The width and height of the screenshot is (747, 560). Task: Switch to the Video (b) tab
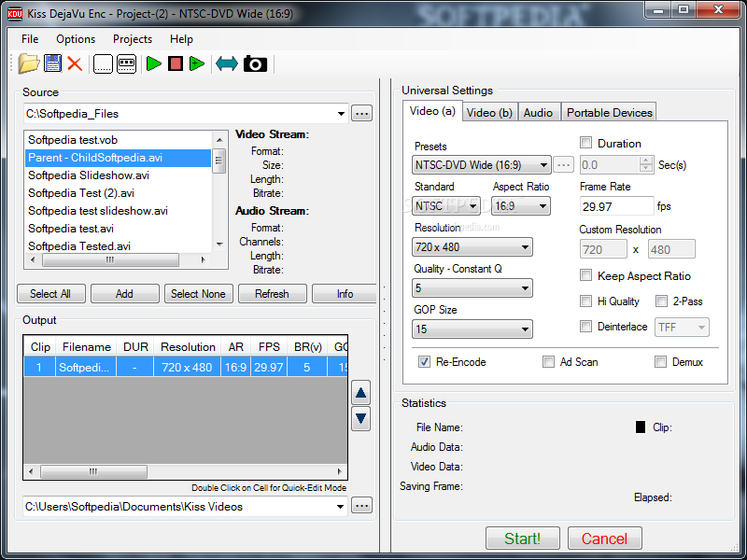pyautogui.click(x=489, y=112)
